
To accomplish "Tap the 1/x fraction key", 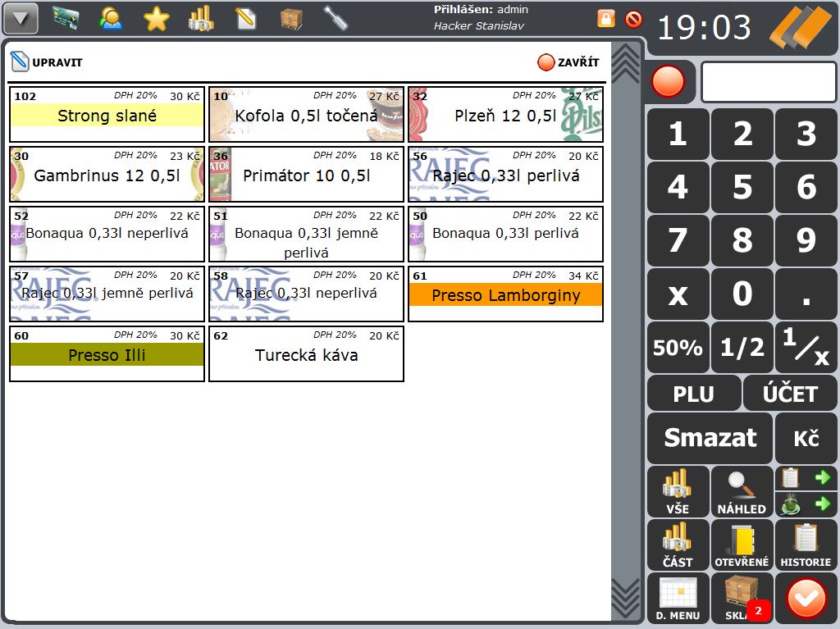I will tap(806, 347).
